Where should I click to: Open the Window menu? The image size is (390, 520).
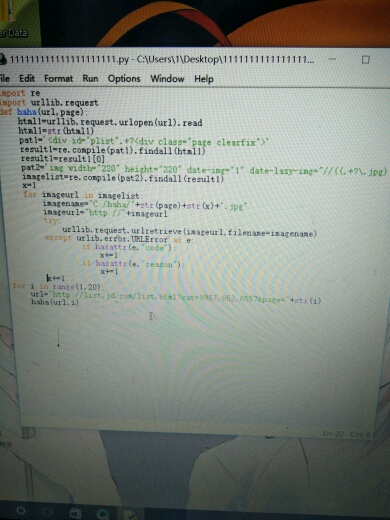(167, 79)
